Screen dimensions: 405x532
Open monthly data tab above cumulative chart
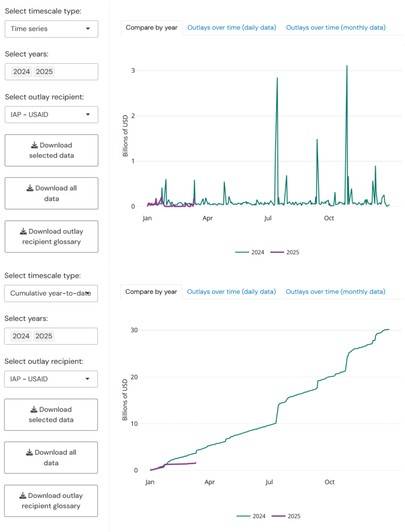pos(335,292)
